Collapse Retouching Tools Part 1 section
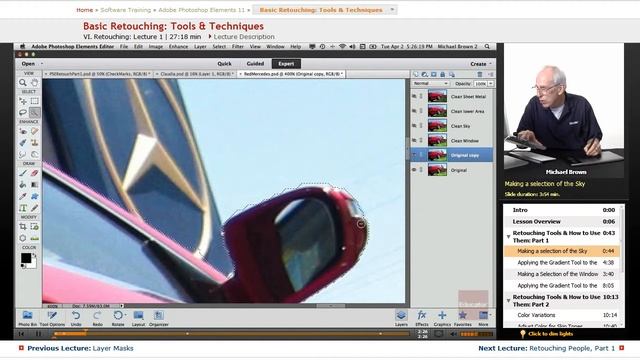 coord(509,236)
